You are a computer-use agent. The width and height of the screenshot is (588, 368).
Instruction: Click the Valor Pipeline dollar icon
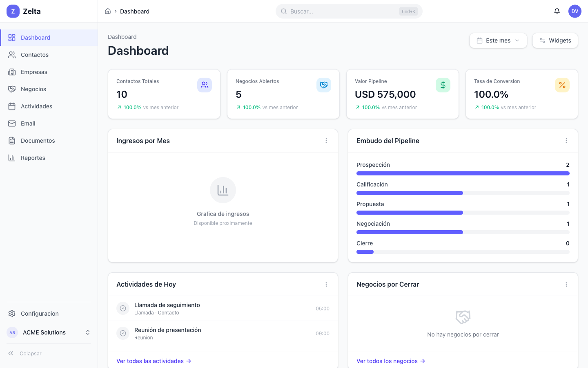point(443,85)
